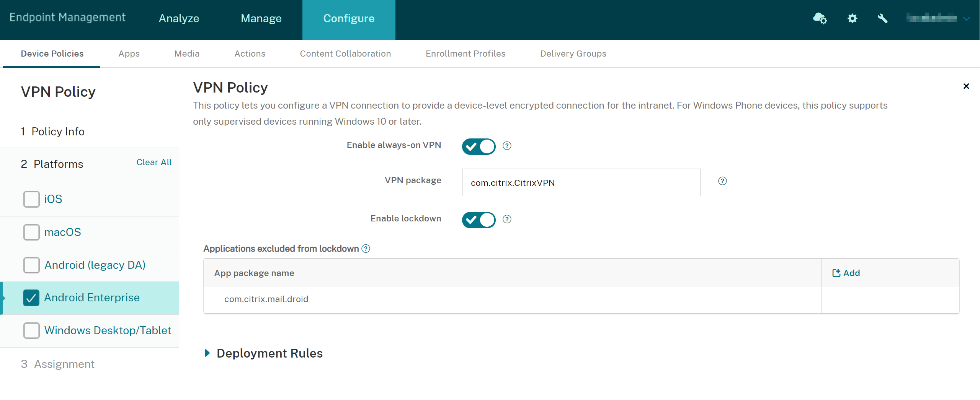Image resolution: width=980 pixels, height=400 pixels.
Task: Toggle the Enable always-on VPN switch
Action: 479,146
